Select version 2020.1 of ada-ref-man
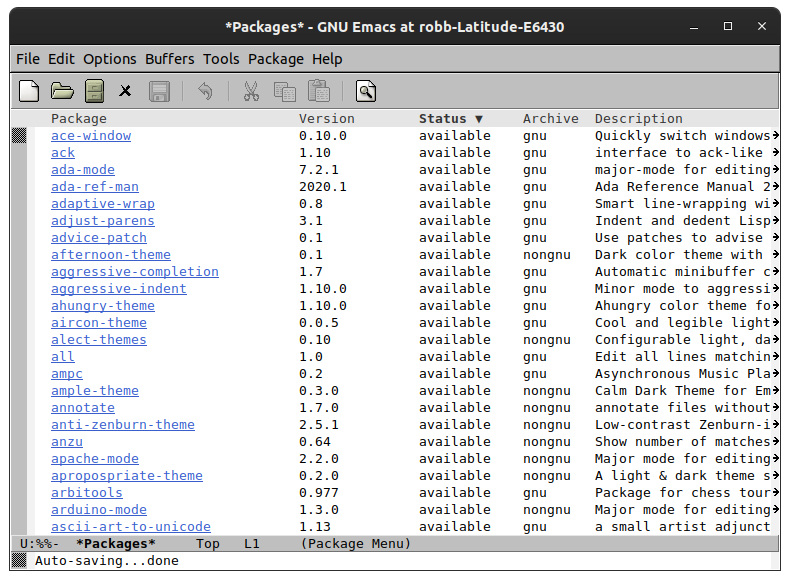This screenshot has height=580, width=790. [322, 187]
